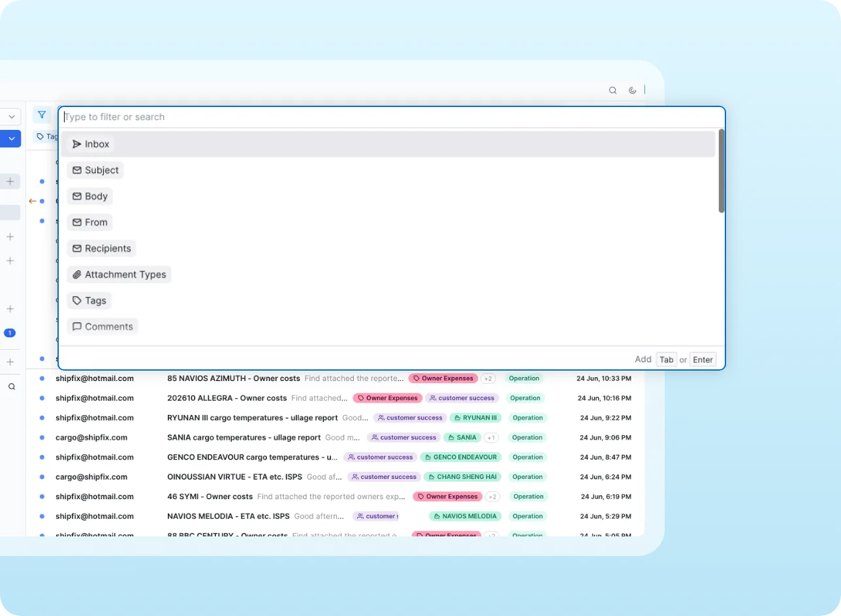Open 'SANIA cargo temperatures - ullage report'
The image size is (841, 616).
tap(244, 437)
